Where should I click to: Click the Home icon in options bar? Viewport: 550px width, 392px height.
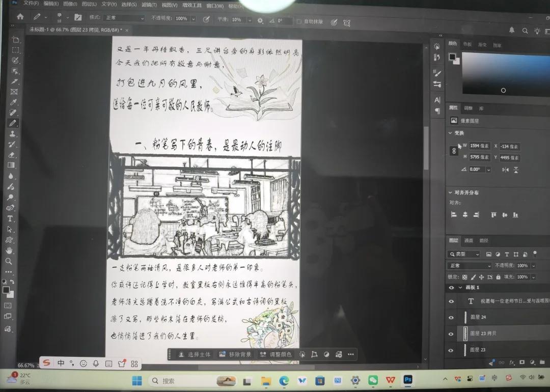point(20,16)
